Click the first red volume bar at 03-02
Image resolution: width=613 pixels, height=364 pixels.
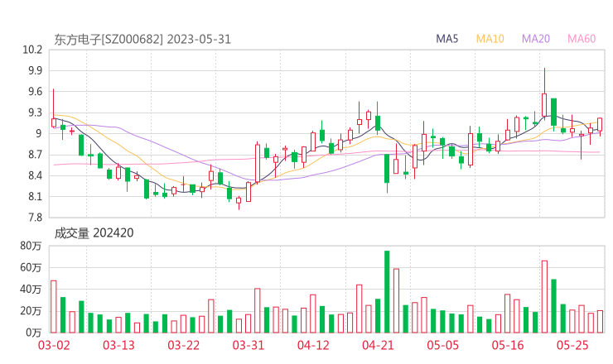point(54,307)
